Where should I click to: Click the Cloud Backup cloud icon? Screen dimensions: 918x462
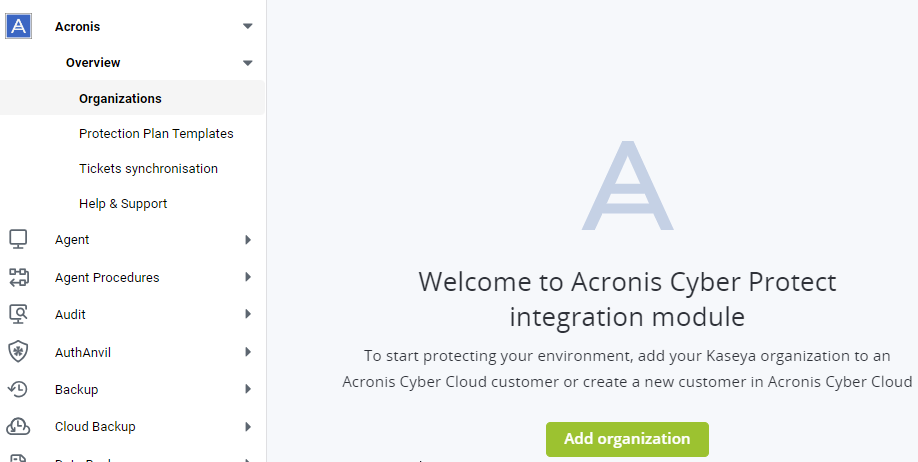click(x=18, y=426)
